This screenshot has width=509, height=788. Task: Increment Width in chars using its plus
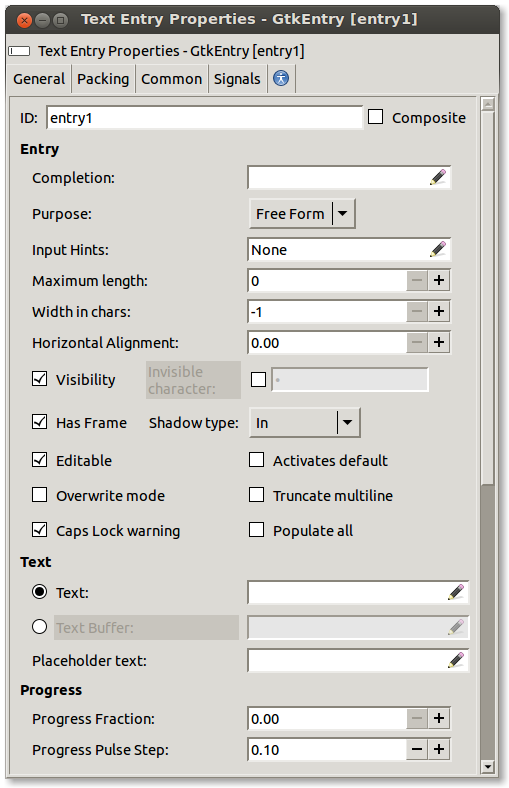pos(439,312)
